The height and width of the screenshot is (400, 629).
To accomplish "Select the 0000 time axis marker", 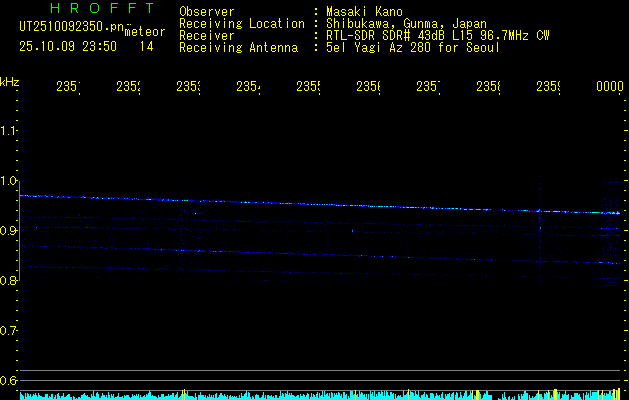I will [609, 88].
